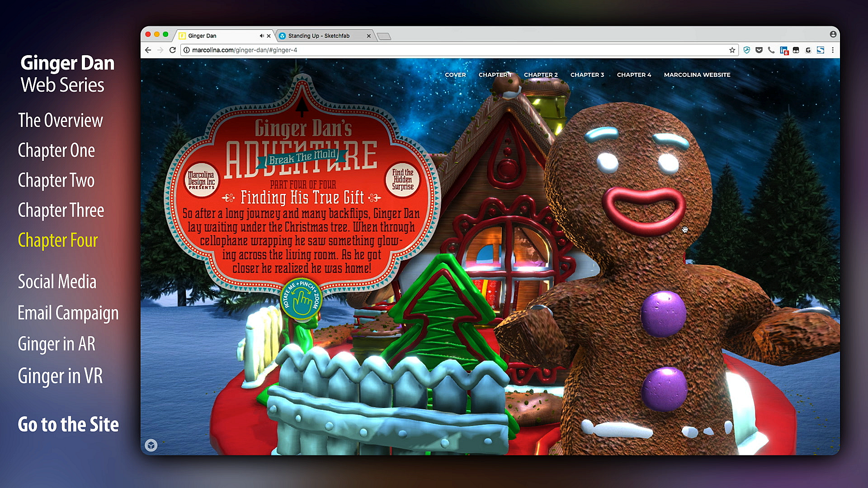Tap the Rotate Me Pinch Zoom badge
Screen dimensions: 868x488
[x=302, y=299]
